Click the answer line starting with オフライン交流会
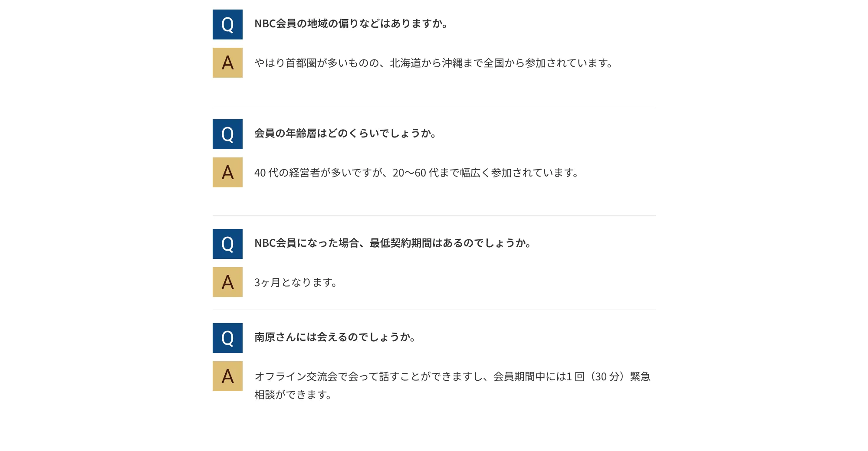The image size is (868, 451). pyautogui.click(x=452, y=377)
